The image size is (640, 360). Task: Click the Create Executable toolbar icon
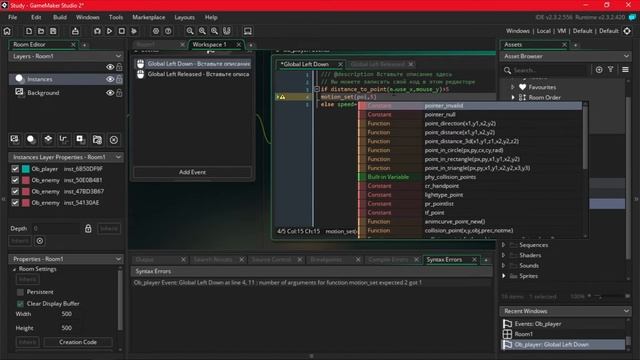[x=76, y=31]
